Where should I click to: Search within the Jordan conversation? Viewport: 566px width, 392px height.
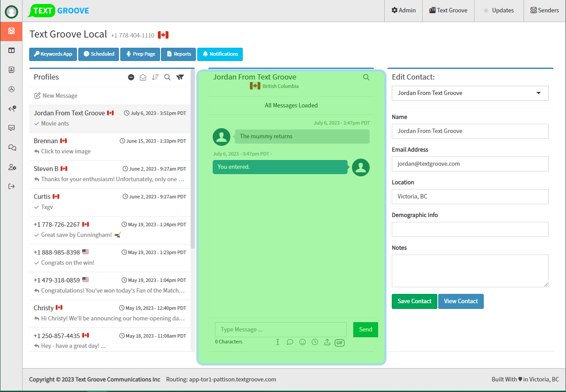[x=366, y=77]
